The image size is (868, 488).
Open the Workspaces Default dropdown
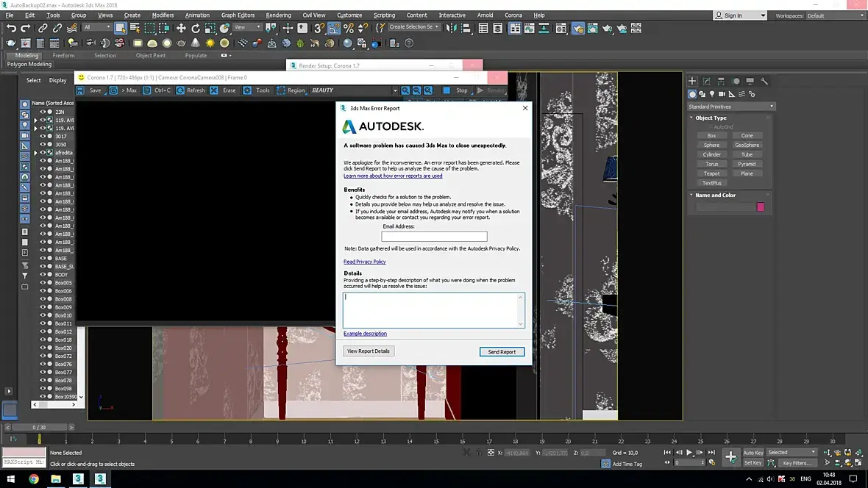[x=836, y=15]
